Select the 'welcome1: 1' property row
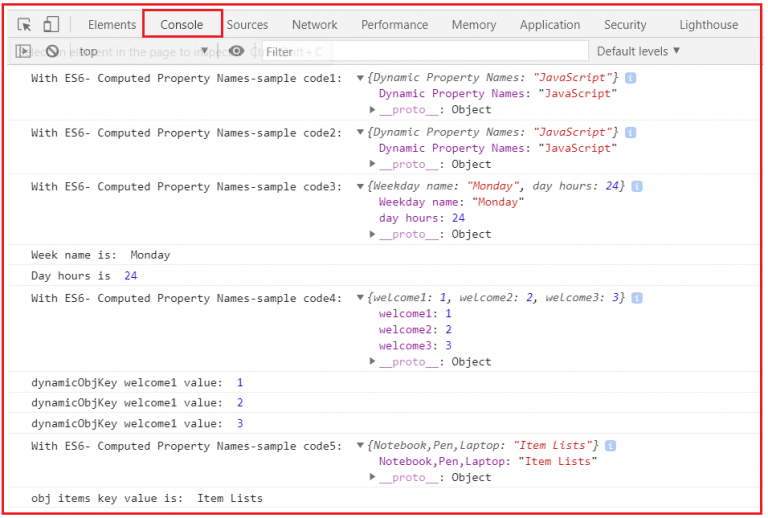Viewport: 768px width, 518px height. click(x=415, y=313)
